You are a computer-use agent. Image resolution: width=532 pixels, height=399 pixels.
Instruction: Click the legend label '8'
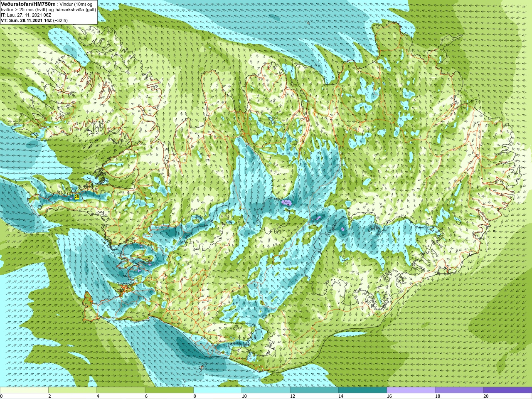(195, 396)
